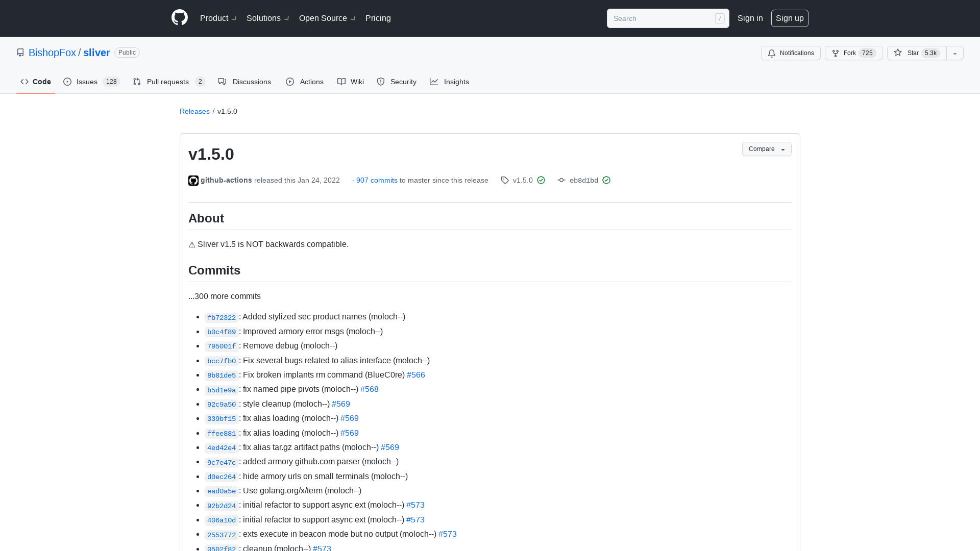This screenshot has height=551, width=980.
Task: Open pull request #566 link
Action: click(416, 374)
